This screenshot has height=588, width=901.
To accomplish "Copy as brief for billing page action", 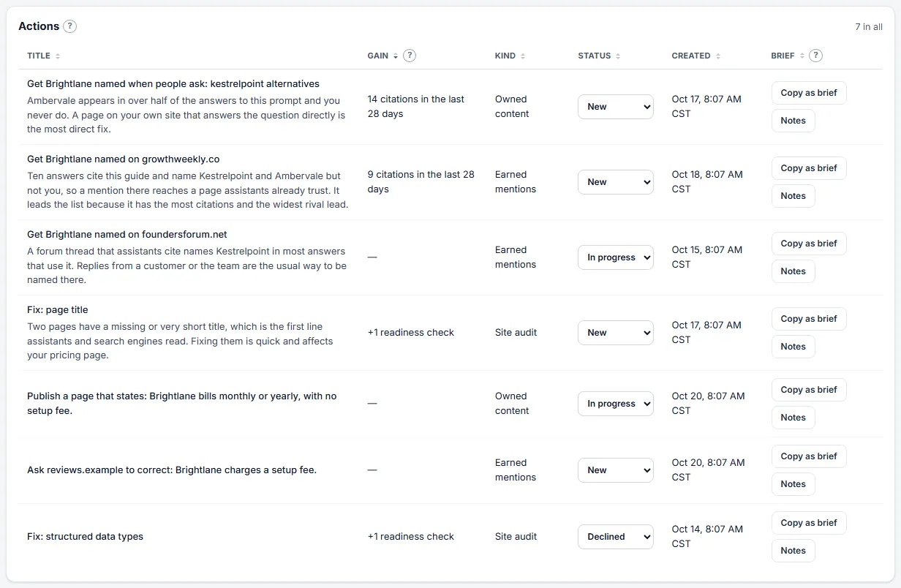I will (x=809, y=390).
